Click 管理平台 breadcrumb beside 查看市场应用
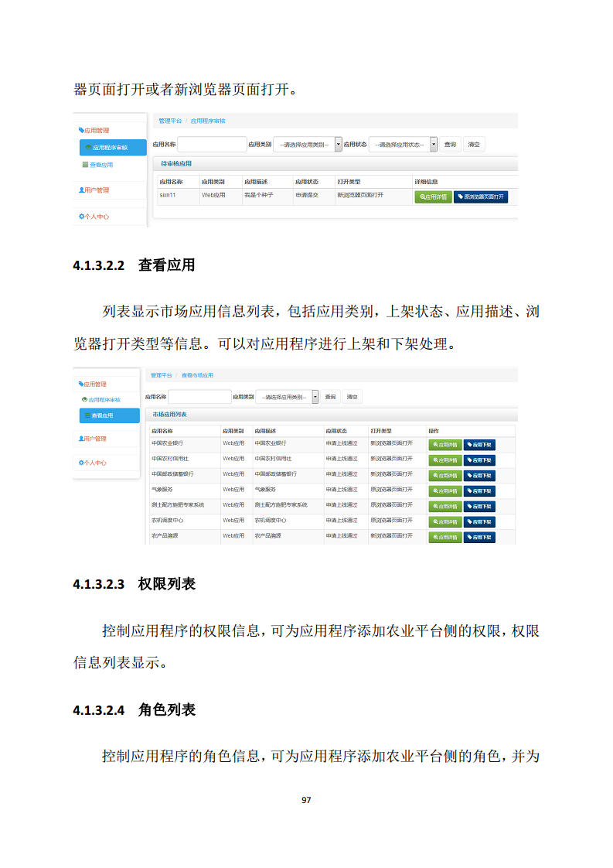 point(161,375)
